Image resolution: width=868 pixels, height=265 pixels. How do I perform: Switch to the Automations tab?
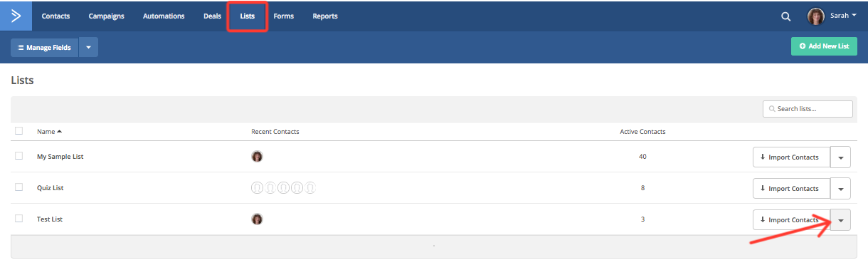(x=164, y=16)
